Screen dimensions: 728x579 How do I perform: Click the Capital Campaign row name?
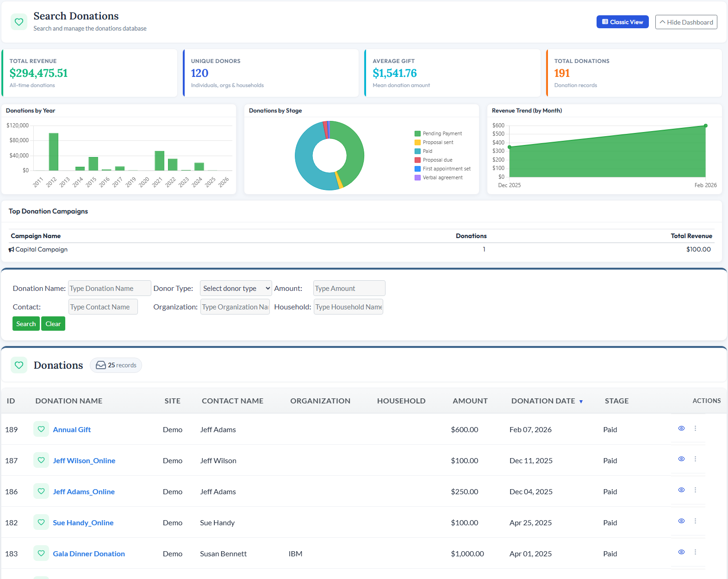click(42, 250)
